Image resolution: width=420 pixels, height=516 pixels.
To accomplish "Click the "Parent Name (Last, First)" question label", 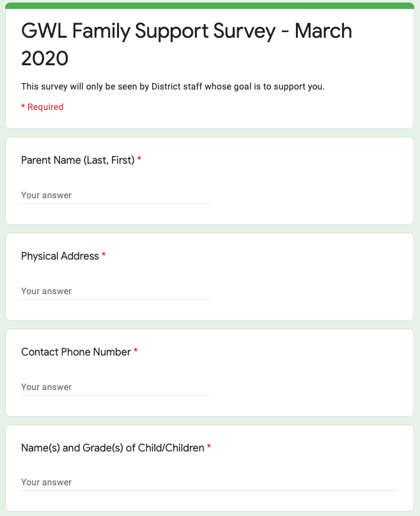I will click(77, 160).
